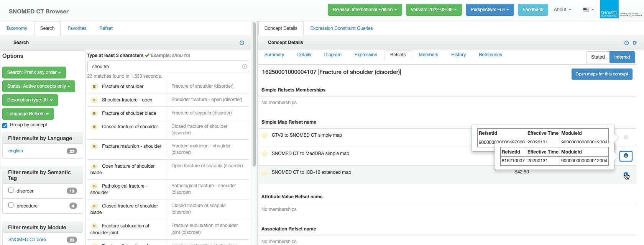Open the References tab
644x245 pixels.
point(490,55)
